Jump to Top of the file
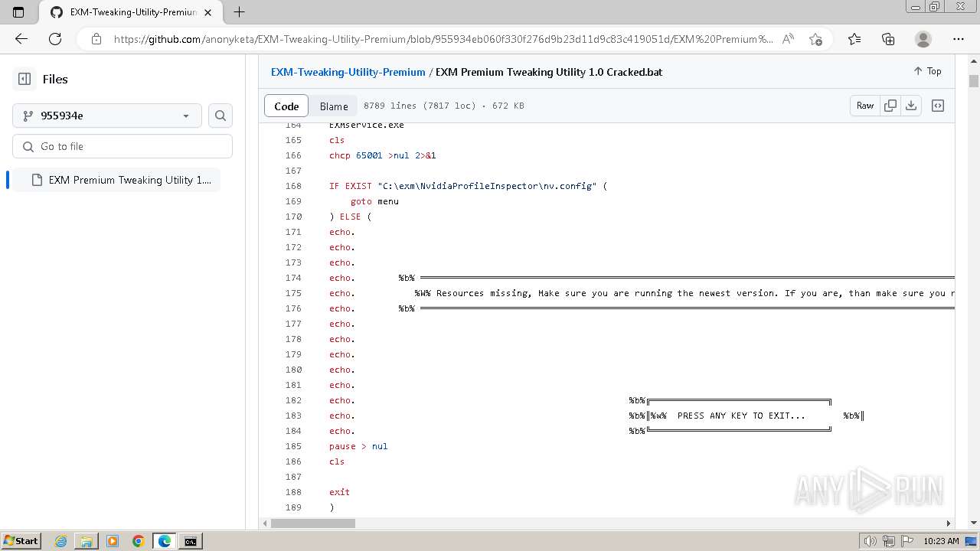980x551 pixels. click(927, 71)
